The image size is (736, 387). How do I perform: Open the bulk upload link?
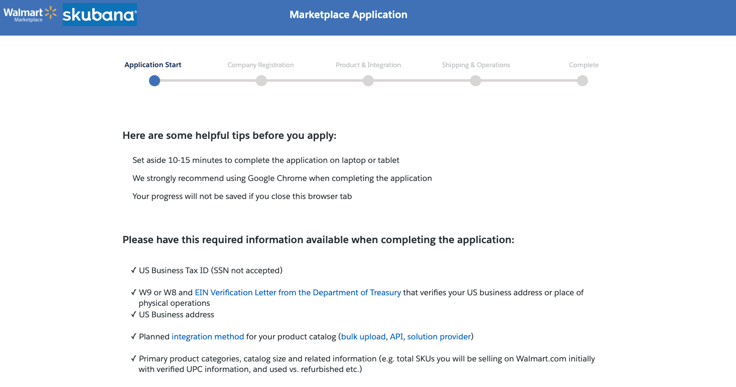pyautogui.click(x=364, y=337)
